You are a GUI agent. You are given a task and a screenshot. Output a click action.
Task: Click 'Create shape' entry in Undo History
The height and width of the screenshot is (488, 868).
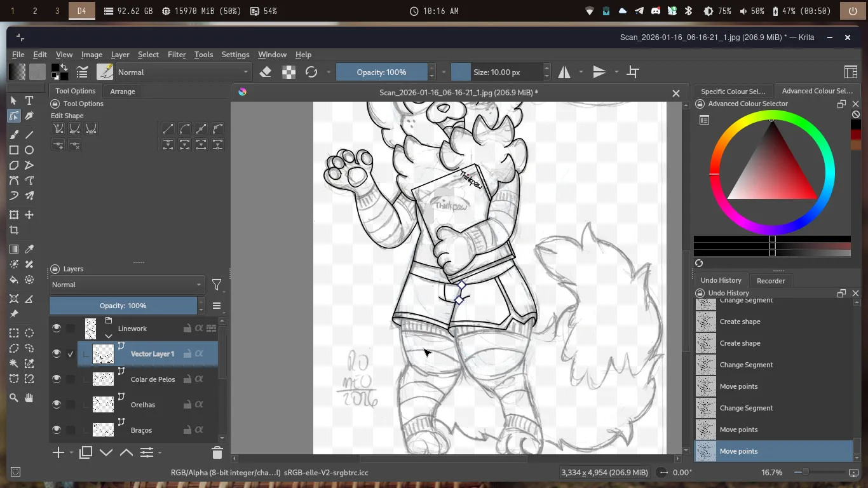pyautogui.click(x=740, y=322)
